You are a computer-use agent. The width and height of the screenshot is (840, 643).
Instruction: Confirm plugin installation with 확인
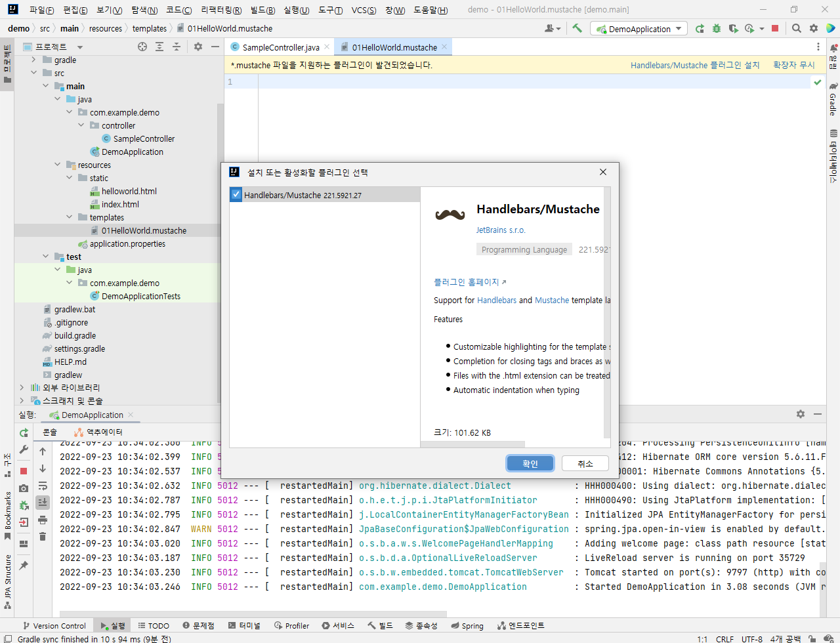(530, 463)
